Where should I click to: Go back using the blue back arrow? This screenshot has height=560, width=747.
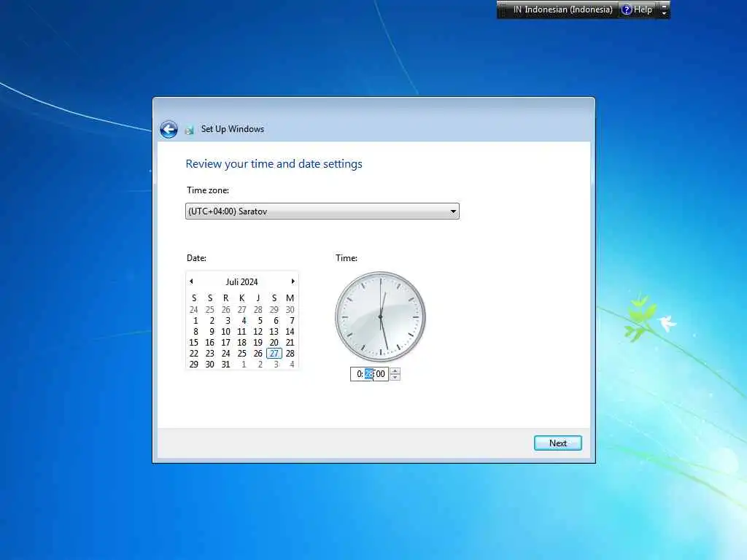pyautogui.click(x=169, y=130)
